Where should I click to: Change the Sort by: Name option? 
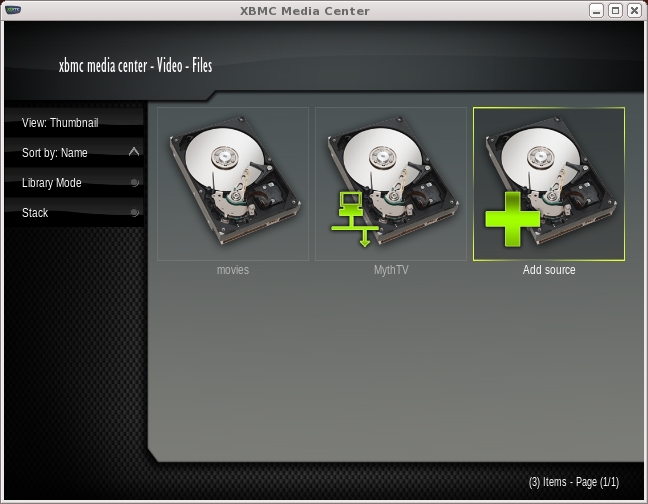[55, 153]
